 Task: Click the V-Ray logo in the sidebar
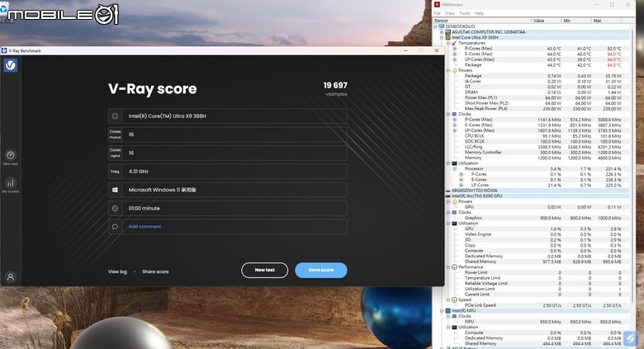(x=11, y=65)
